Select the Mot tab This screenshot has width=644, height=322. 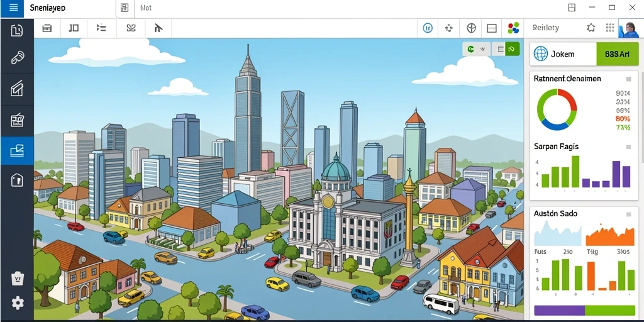(x=146, y=8)
